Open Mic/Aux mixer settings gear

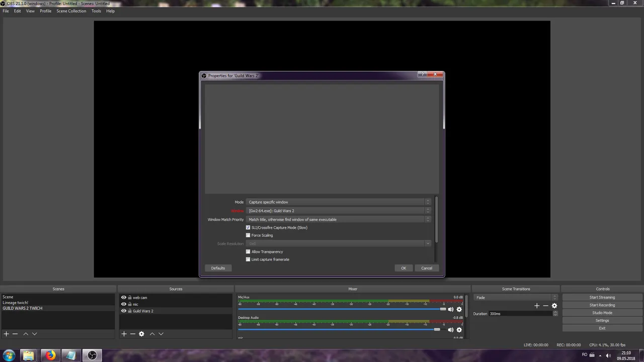[x=459, y=309]
